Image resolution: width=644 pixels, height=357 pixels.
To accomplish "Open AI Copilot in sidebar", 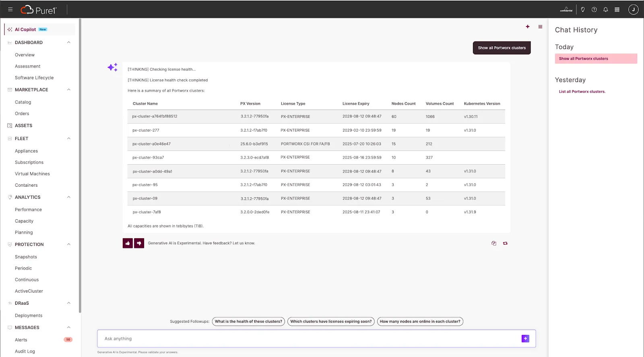I will tap(25, 29).
